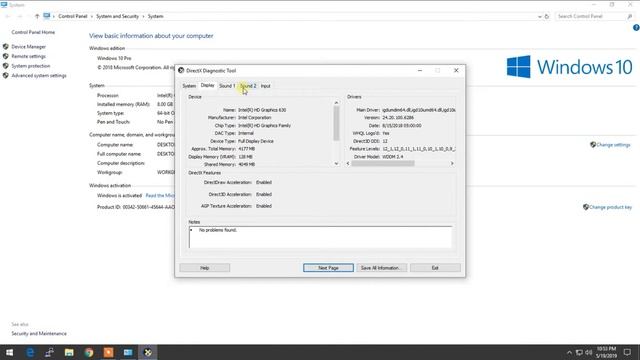Viewport: 640px width, 360px height.
Task: Open the System tab in DirectX Diagnostic Tool
Action: pos(189,86)
